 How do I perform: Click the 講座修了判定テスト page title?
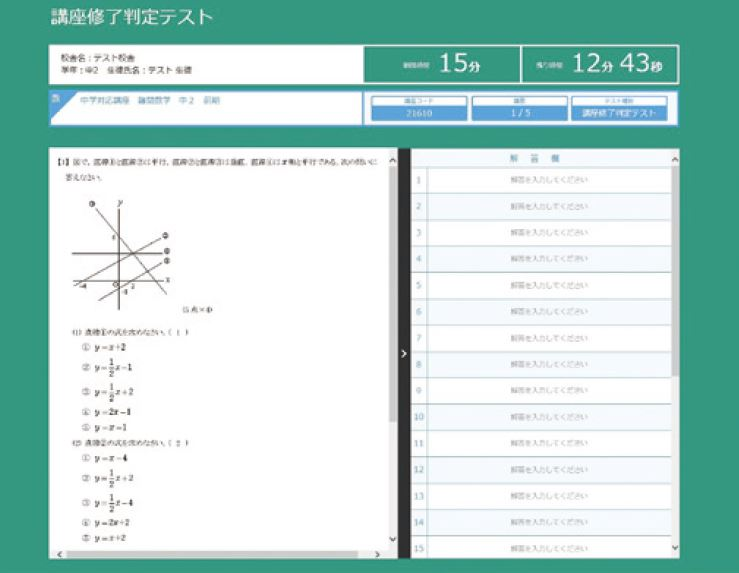tap(132, 17)
